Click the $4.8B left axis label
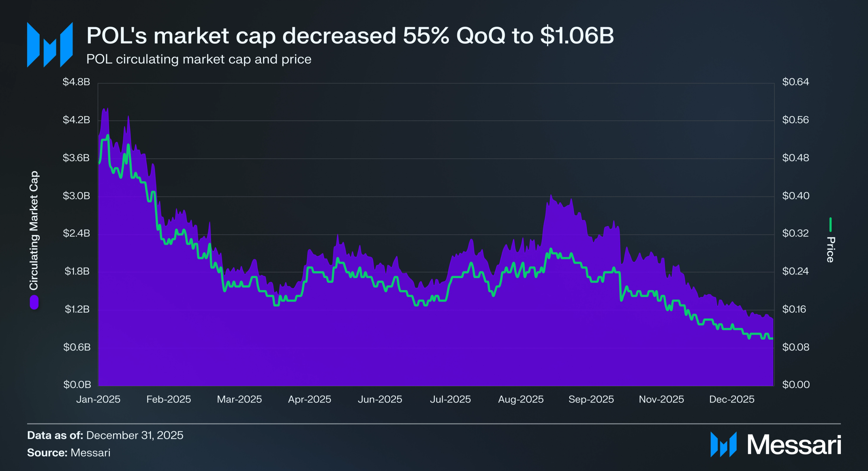868x471 pixels. click(76, 82)
